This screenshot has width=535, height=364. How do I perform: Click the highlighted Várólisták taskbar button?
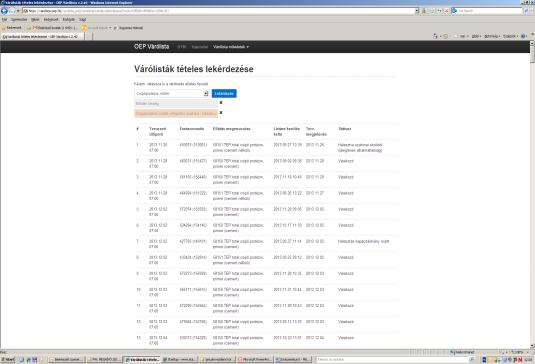[x=141, y=360]
